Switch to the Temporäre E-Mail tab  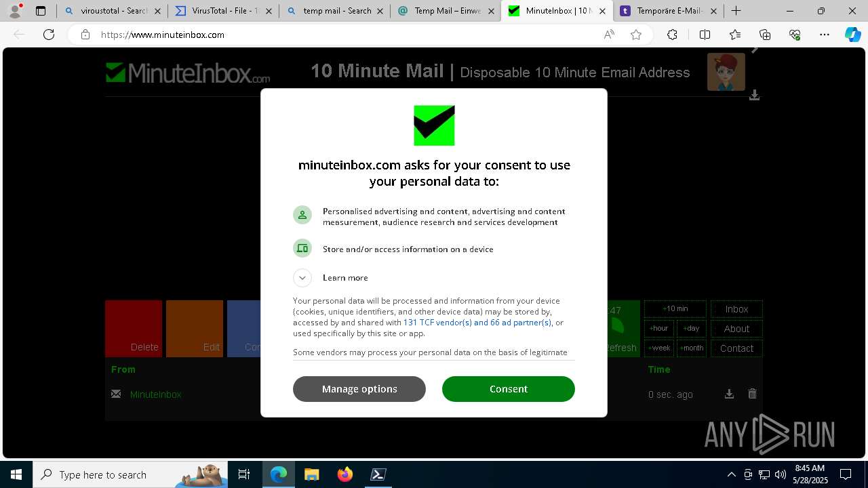tap(668, 11)
